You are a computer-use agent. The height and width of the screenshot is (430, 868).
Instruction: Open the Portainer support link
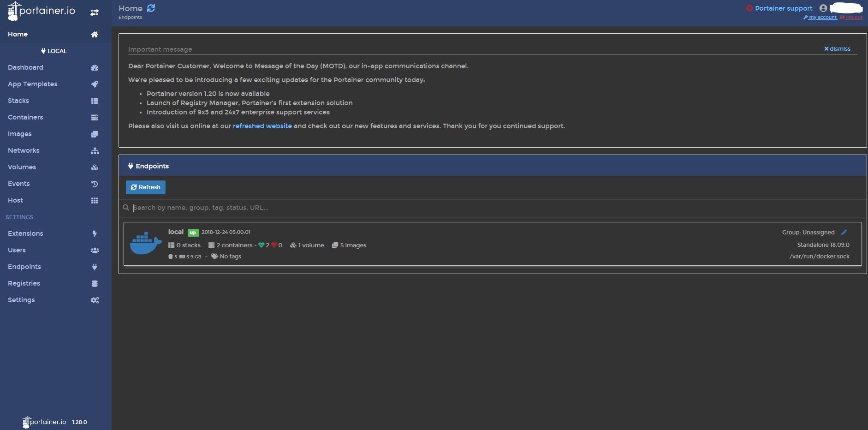[784, 8]
